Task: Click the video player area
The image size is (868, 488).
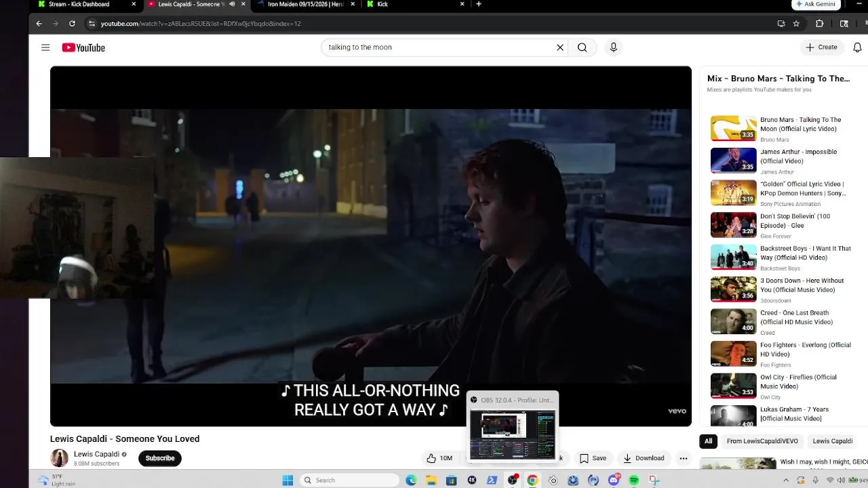Action: [371, 246]
